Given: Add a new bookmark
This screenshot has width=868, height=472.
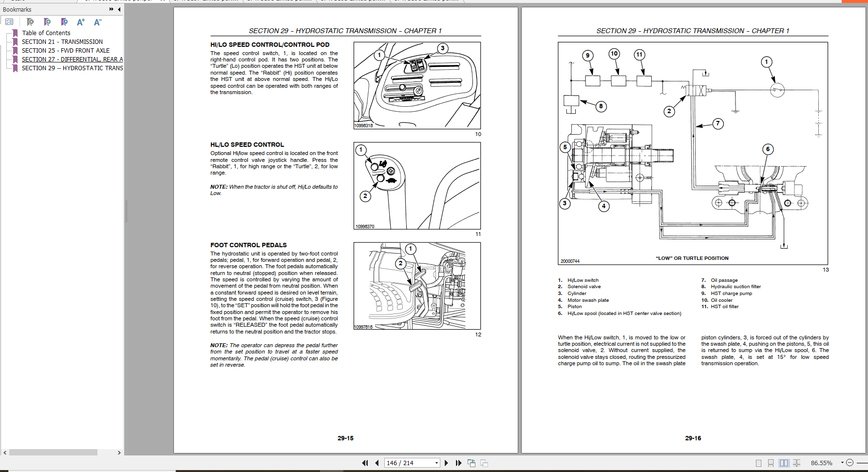Looking at the screenshot, I should [x=47, y=22].
